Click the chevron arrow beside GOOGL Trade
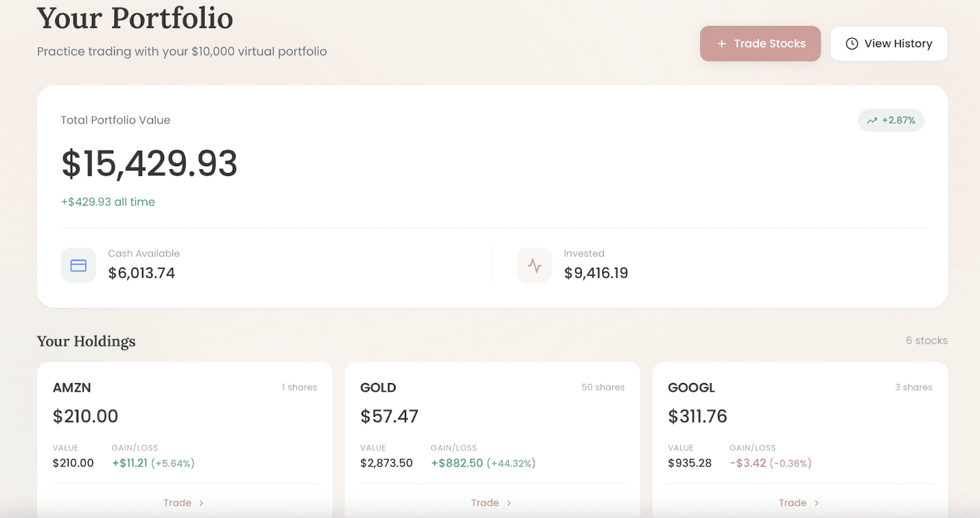The image size is (980, 518). pyautogui.click(x=816, y=503)
